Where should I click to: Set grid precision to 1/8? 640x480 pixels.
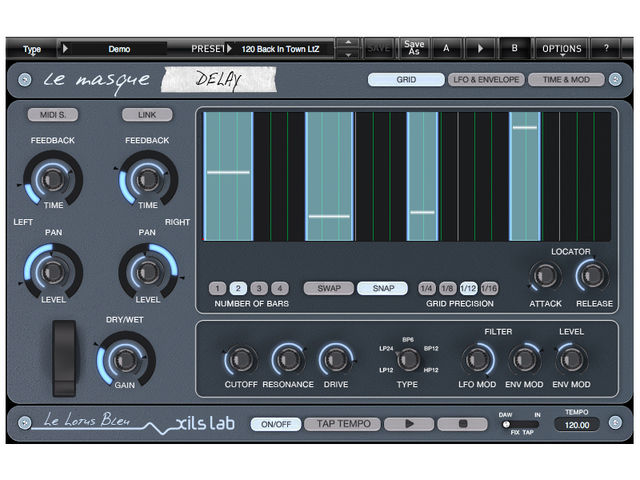tap(447, 289)
